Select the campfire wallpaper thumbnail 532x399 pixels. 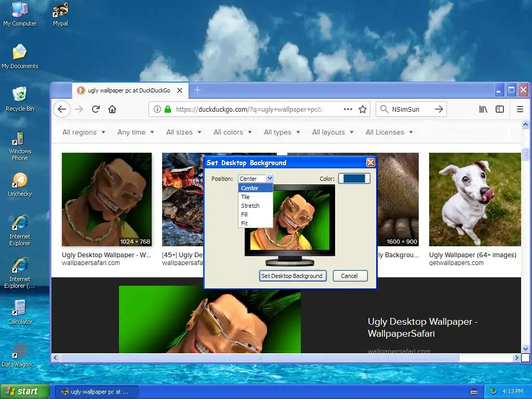click(x=182, y=199)
